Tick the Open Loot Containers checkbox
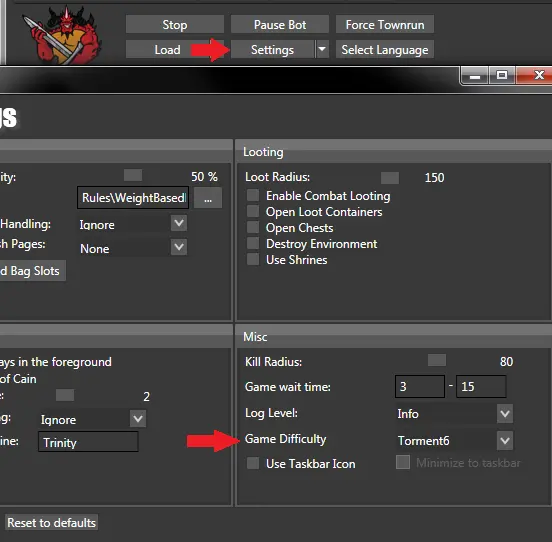Viewport: 552px width, 542px height. tap(253, 211)
